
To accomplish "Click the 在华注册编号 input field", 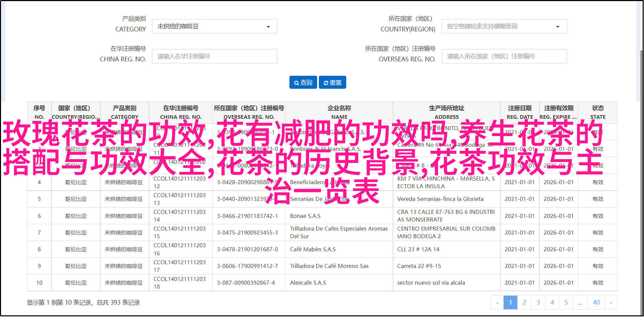I will pos(215,56).
